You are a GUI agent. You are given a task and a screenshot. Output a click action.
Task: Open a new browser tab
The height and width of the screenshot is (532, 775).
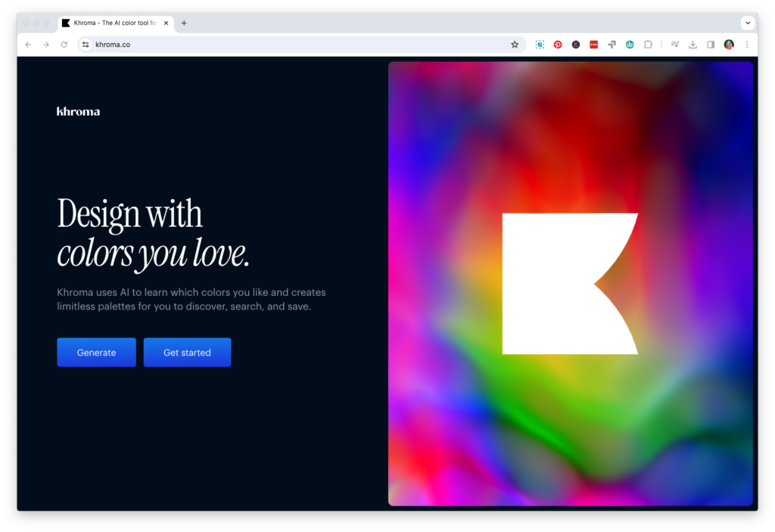[184, 23]
